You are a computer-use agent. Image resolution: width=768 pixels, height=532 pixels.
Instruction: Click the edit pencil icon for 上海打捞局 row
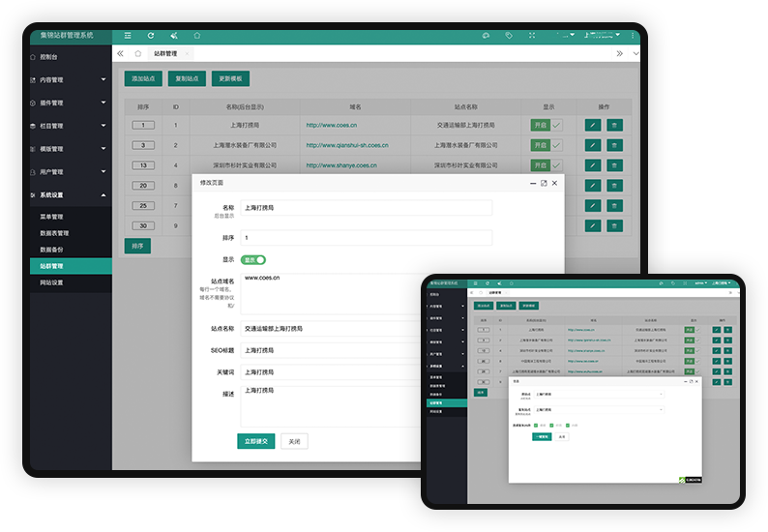click(593, 125)
